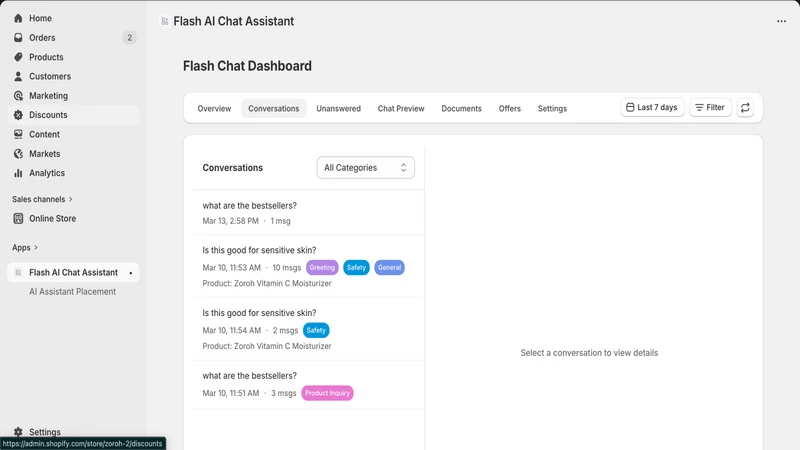Viewport: 800px width, 450px height.
Task: Click the Orders inbox icon
Action: coord(18,38)
